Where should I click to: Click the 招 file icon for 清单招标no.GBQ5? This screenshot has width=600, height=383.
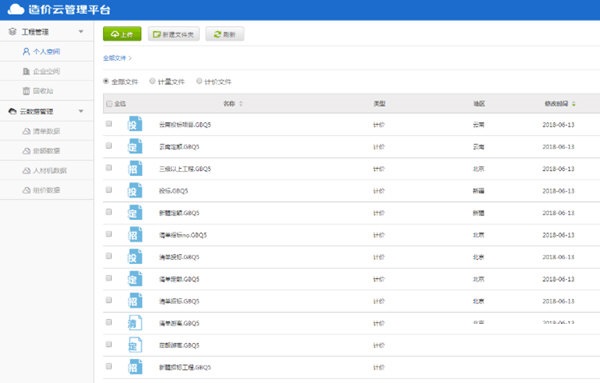pos(135,234)
